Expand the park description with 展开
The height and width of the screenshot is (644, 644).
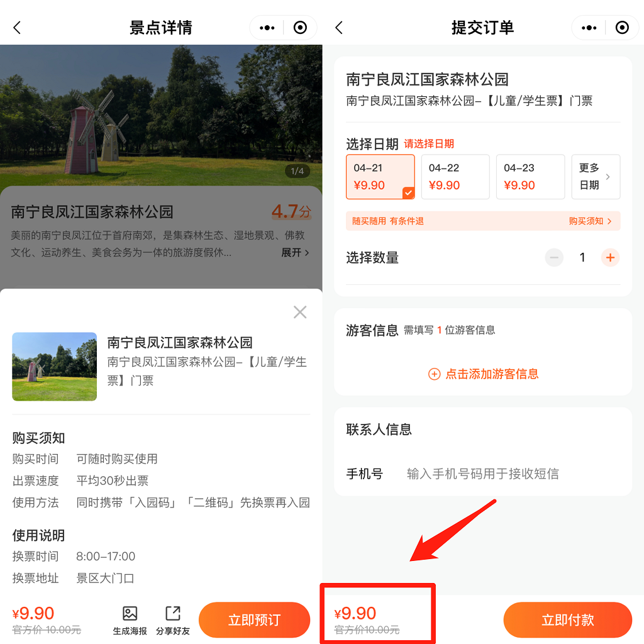[x=295, y=253]
